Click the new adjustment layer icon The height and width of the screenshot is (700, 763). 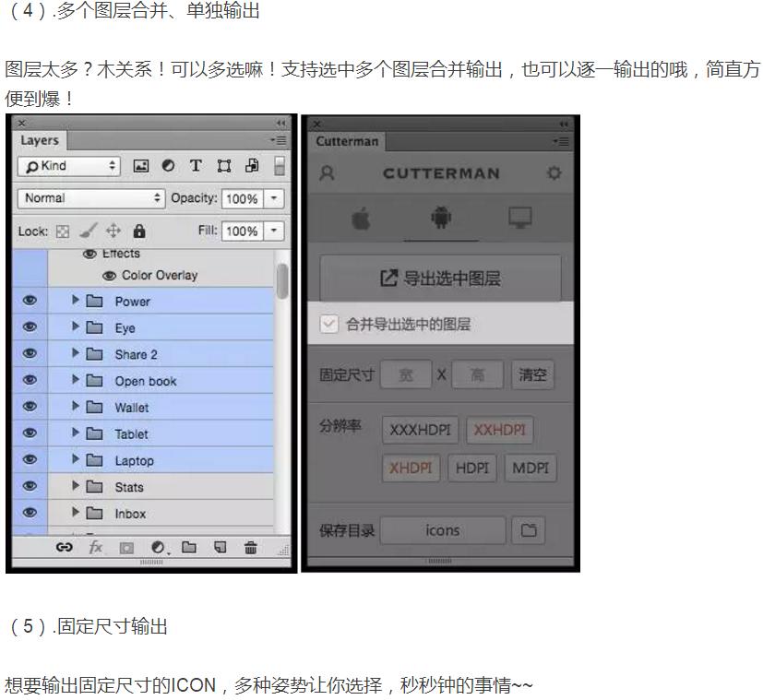[157, 548]
